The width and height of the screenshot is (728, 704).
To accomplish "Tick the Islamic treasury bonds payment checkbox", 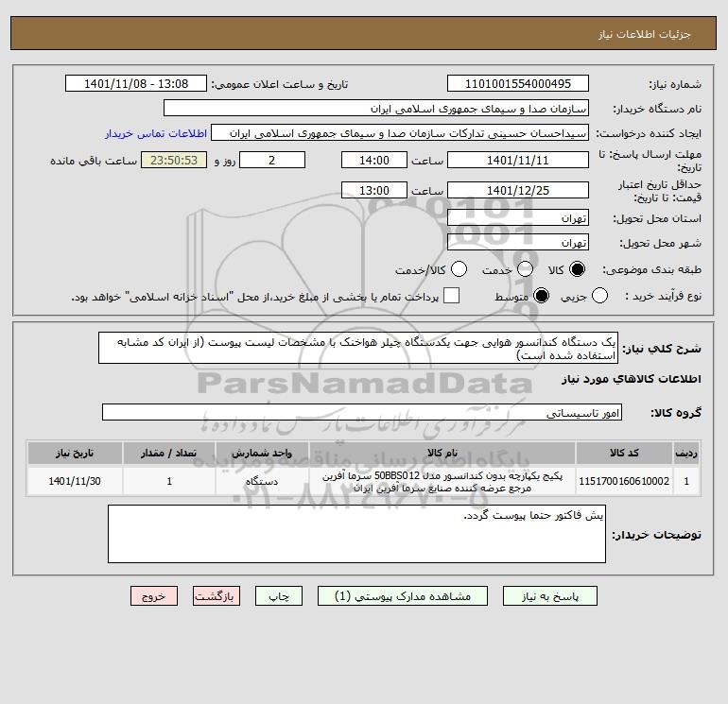I will click(451, 296).
